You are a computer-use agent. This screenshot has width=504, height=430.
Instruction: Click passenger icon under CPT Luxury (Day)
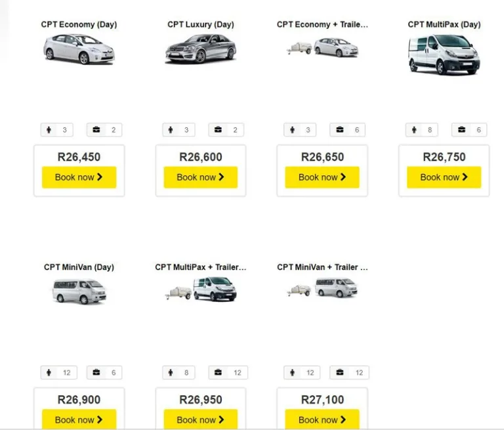[171, 130]
